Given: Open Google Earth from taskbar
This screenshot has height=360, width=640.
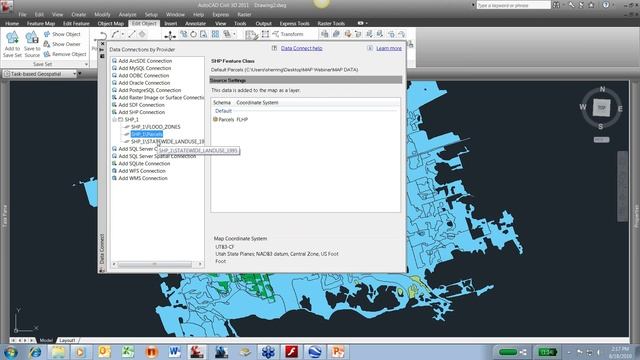Looking at the screenshot, I should click(315, 352).
